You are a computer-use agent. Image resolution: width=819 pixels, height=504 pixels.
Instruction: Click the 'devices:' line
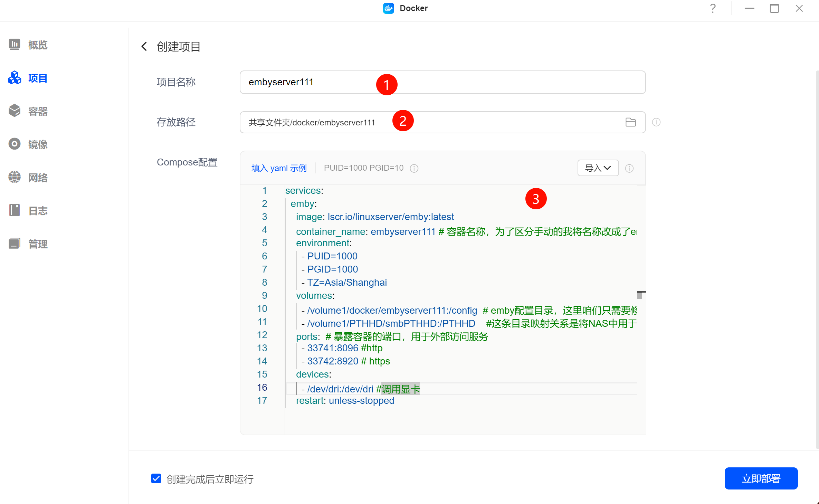tap(314, 374)
